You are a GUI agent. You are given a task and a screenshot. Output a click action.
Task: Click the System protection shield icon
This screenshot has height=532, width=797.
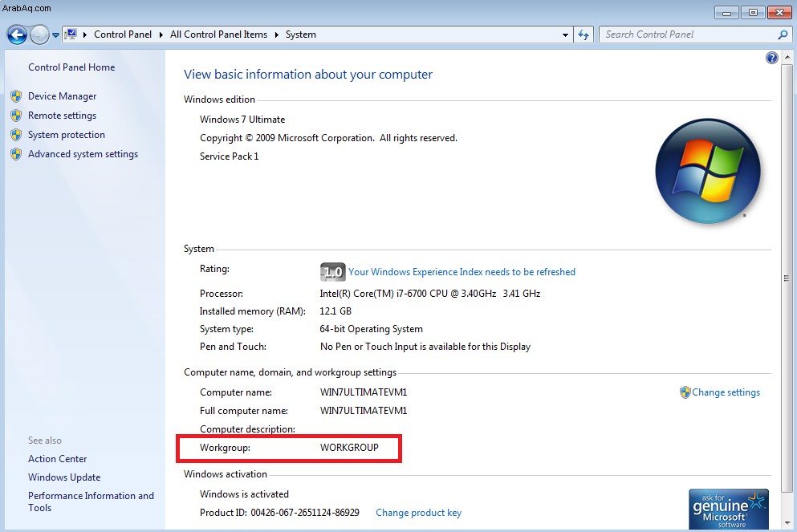point(16,135)
